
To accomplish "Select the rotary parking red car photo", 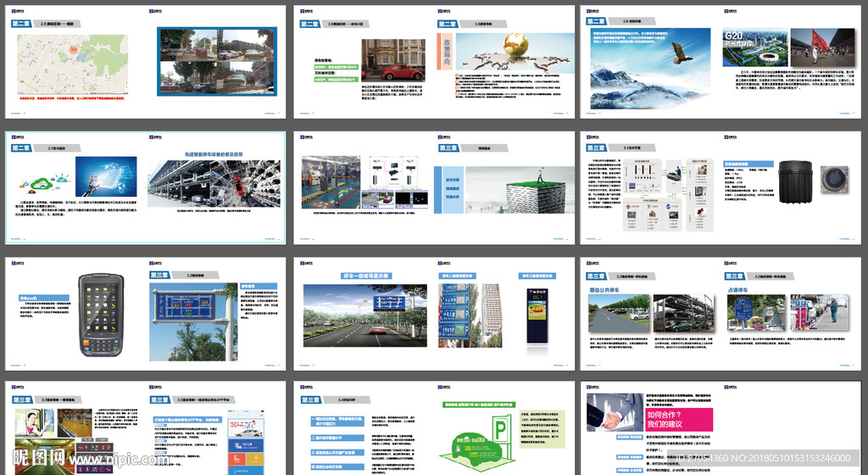I will 245,184.
